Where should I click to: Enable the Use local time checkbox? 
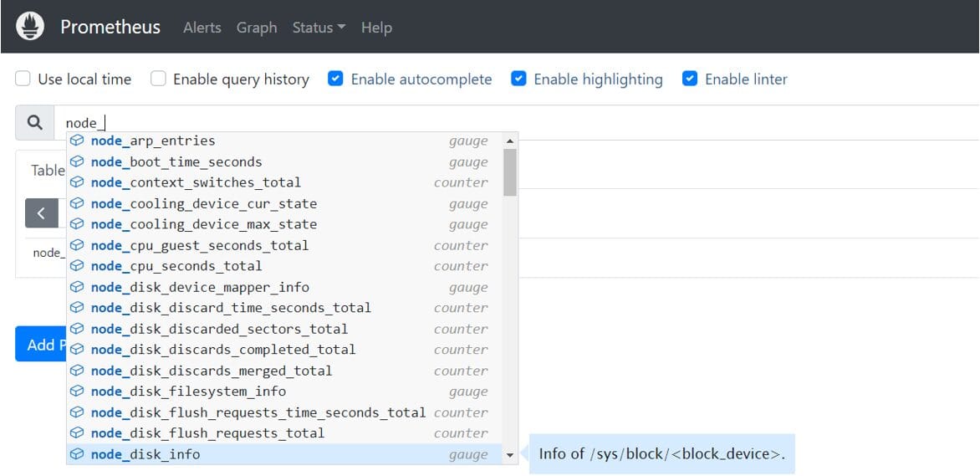coord(23,79)
